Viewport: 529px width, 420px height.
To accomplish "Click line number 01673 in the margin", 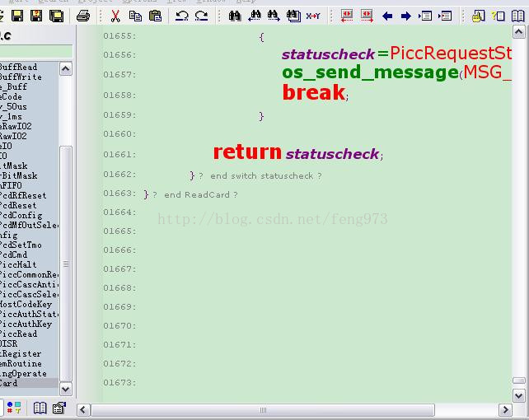I will click(x=119, y=383).
